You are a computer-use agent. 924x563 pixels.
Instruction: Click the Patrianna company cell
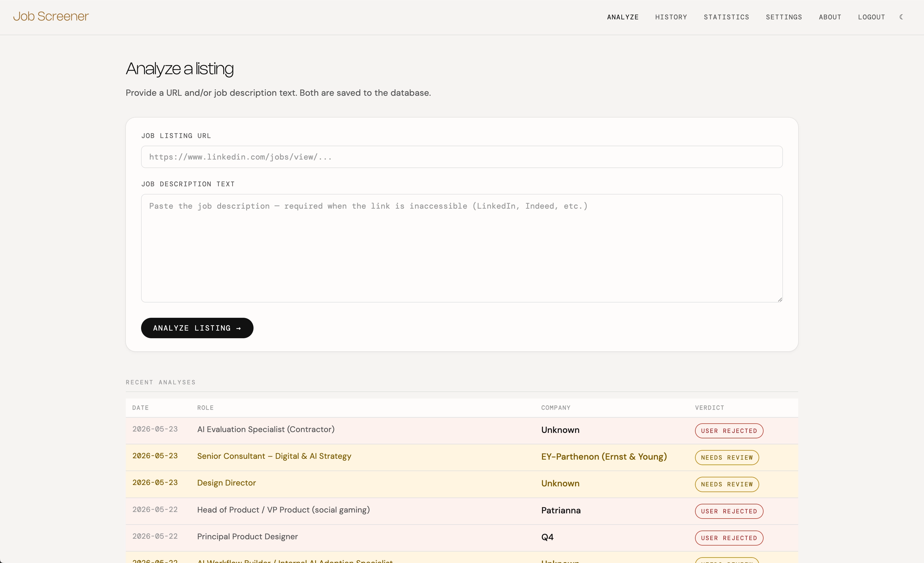click(561, 510)
